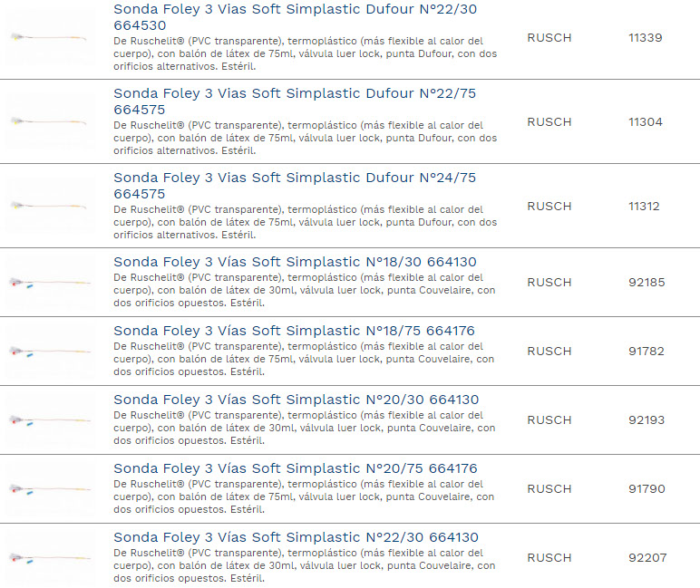View the Simplastic N°20/30 664130 product image
Image resolution: width=700 pixels, height=588 pixels.
pyautogui.click(x=50, y=419)
